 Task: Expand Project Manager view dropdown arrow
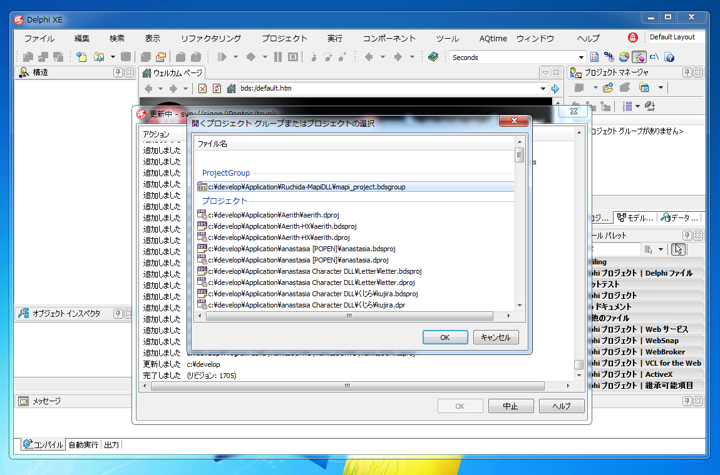[660, 87]
